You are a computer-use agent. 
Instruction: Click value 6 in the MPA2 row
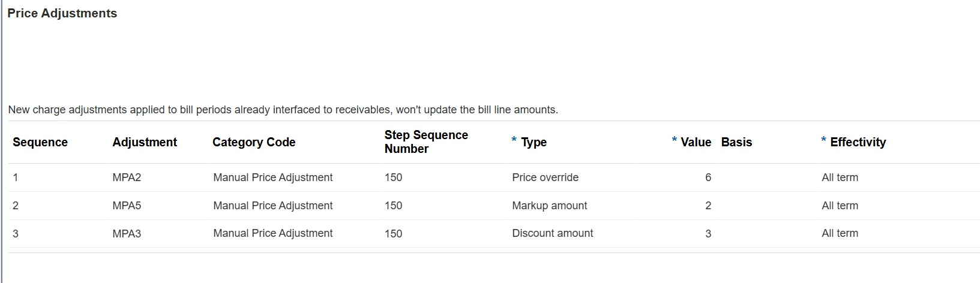(708, 177)
